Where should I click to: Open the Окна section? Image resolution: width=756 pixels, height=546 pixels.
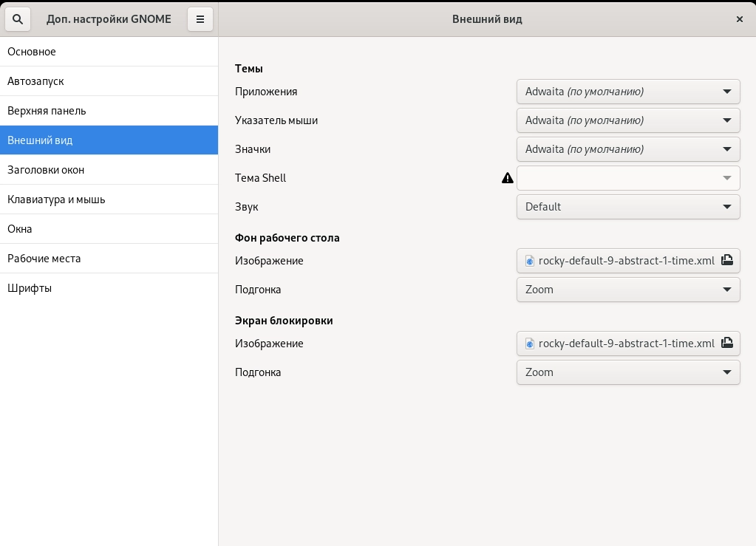pyautogui.click(x=109, y=229)
